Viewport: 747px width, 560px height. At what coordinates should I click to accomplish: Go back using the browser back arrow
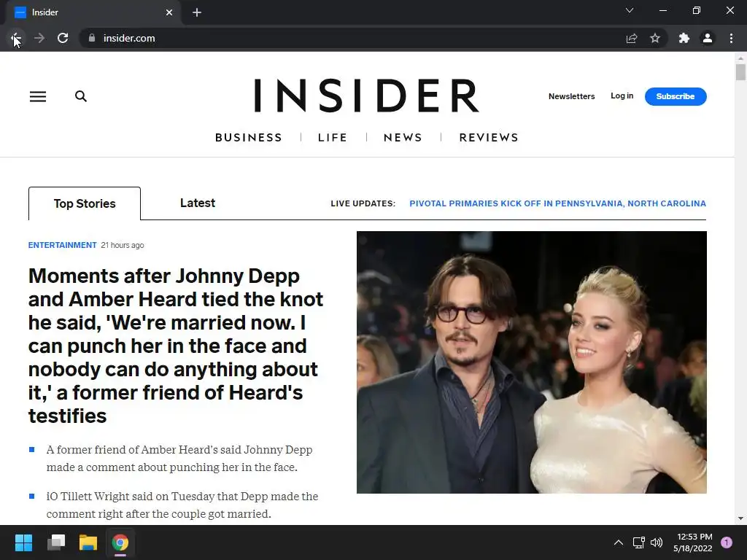(15, 38)
